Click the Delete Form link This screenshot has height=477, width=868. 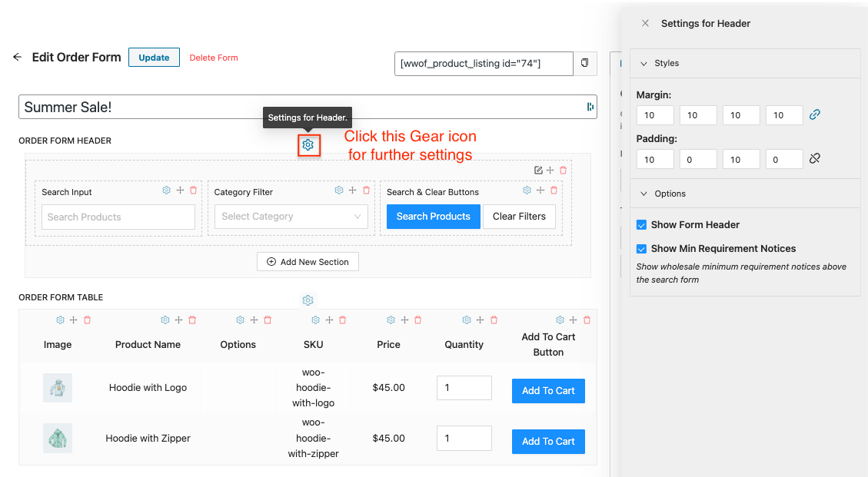click(214, 58)
